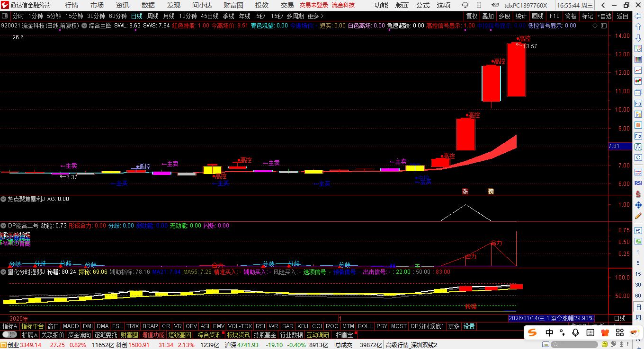Viewport: 644px width, 349px height.
Task: Click the 设置 settings button
Action: pos(469,326)
